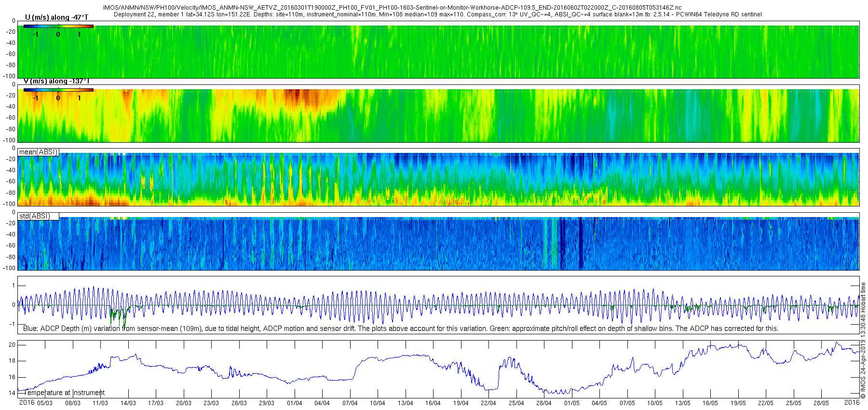The image size is (868, 410).
Task: Click the NetCDF file path title line
Action: tap(392, 8)
